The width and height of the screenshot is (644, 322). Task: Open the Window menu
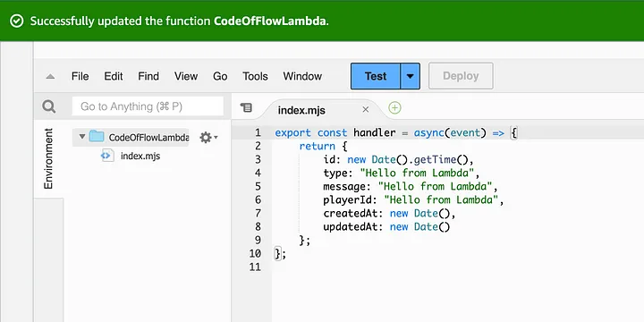[x=302, y=76]
